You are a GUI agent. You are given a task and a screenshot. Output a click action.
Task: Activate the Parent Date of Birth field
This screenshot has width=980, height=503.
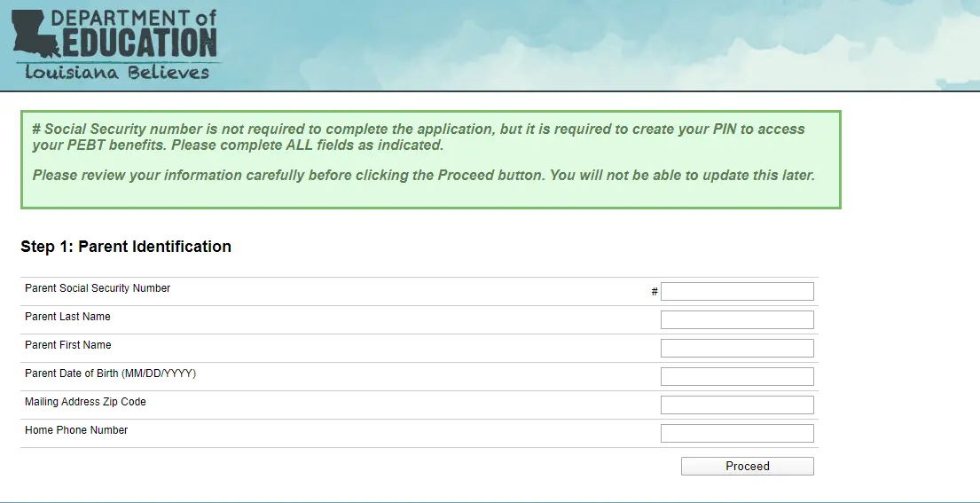click(x=737, y=377)
